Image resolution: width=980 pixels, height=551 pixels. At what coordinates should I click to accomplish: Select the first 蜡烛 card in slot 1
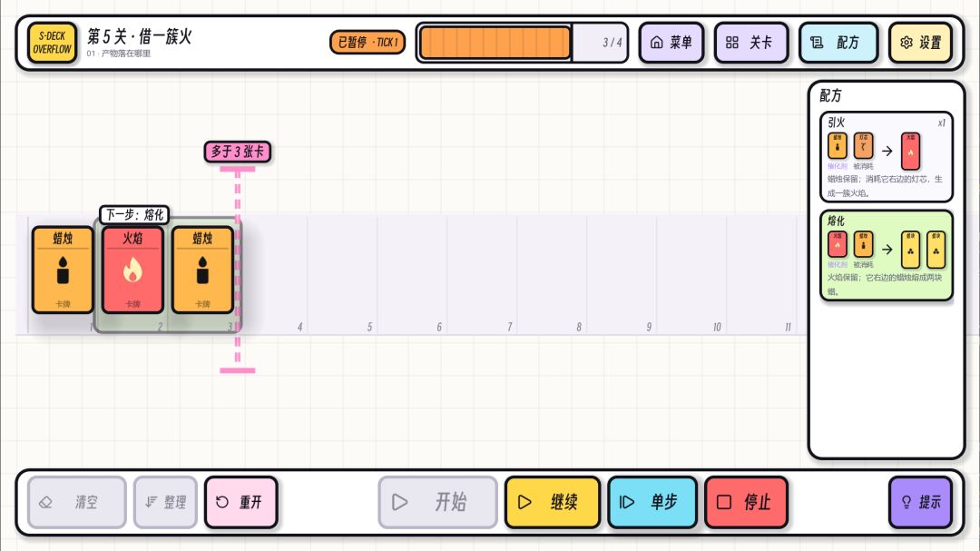(63, 270)
